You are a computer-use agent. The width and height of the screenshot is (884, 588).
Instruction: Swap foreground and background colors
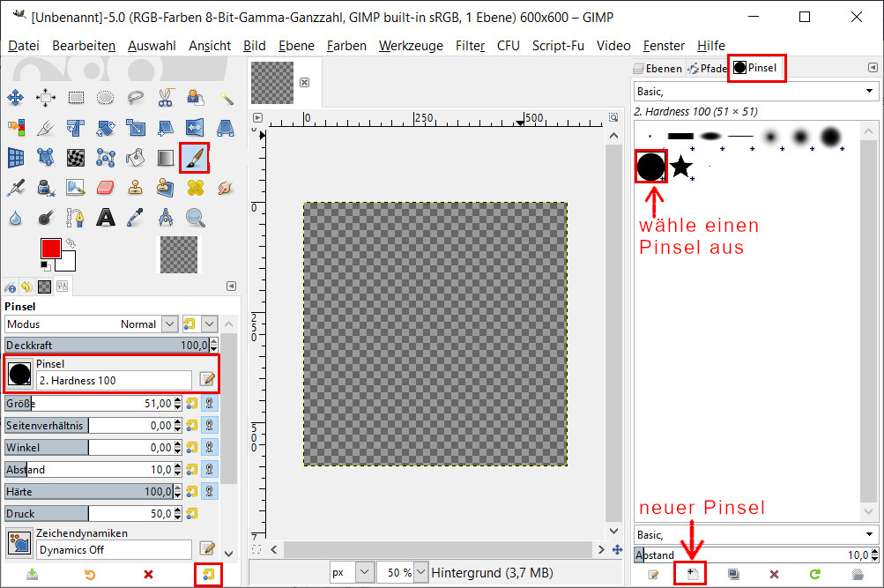pos(71,243)
